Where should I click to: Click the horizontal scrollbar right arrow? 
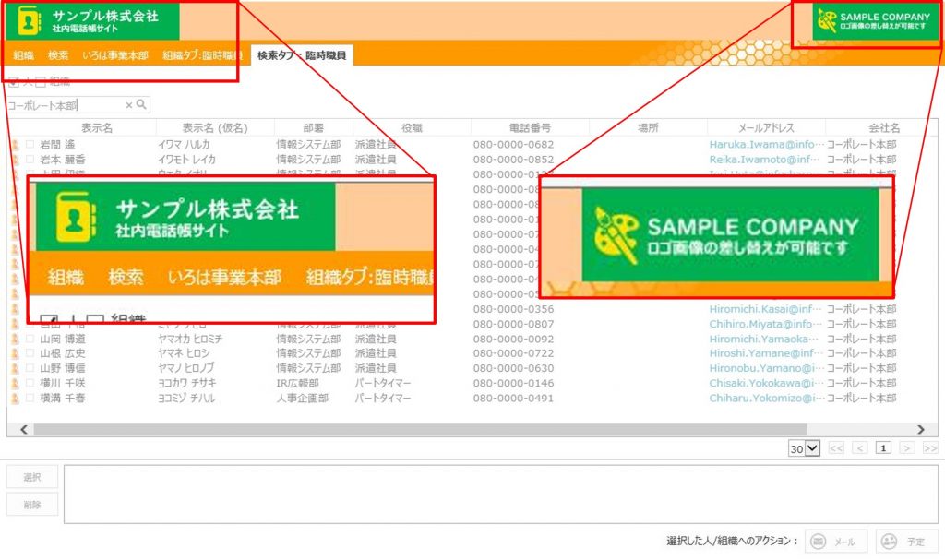click(920, 429)
